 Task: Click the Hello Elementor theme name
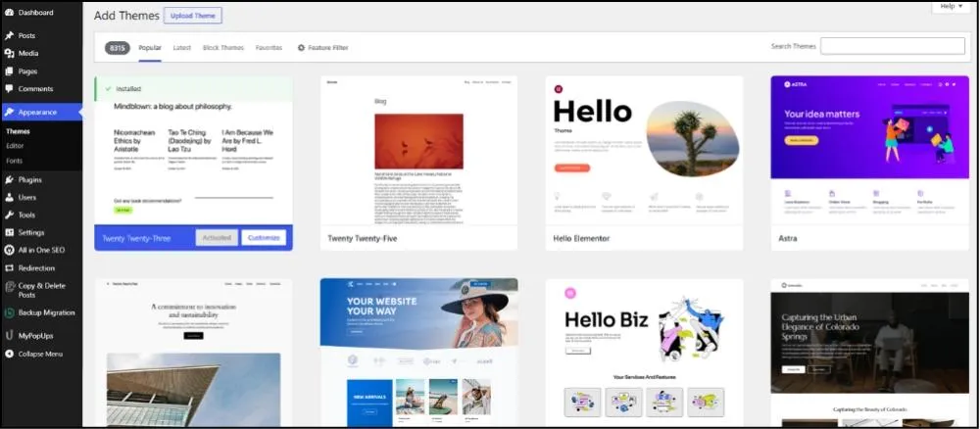(581, 239)
